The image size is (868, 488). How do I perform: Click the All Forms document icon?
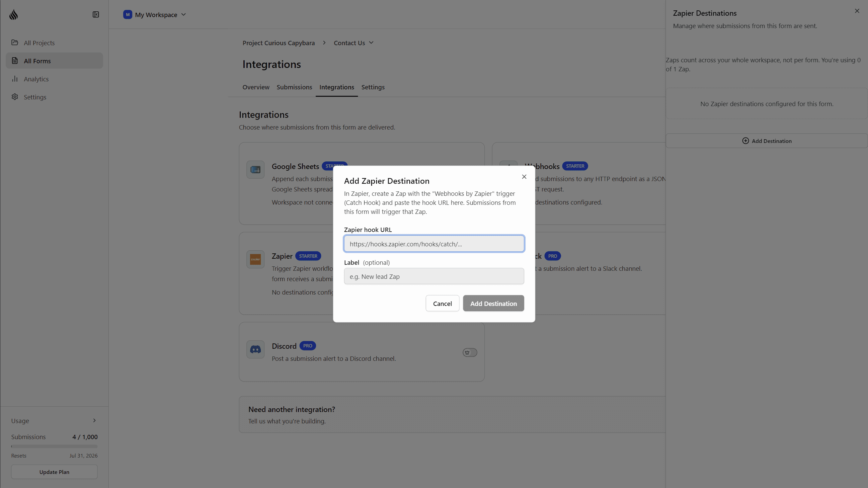pos(15,61)
